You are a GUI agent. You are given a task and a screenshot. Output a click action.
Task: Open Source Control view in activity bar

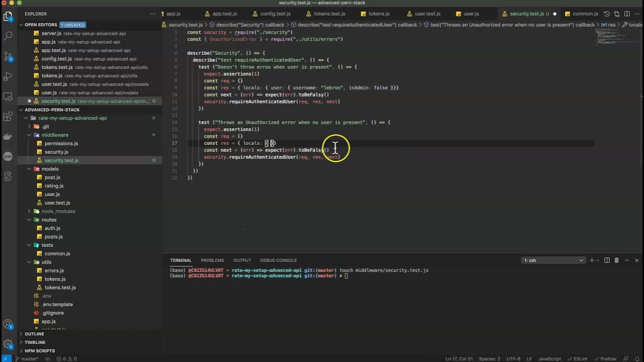(x=8, y=56)
